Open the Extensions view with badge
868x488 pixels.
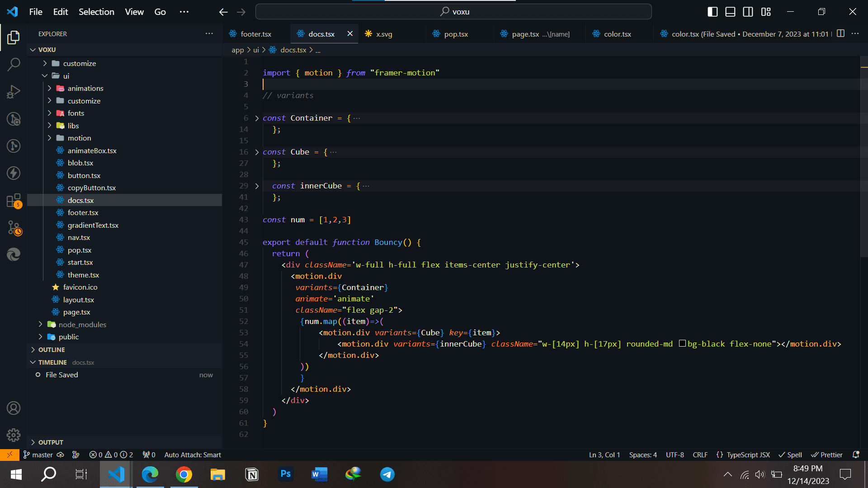tap(14, 201)
